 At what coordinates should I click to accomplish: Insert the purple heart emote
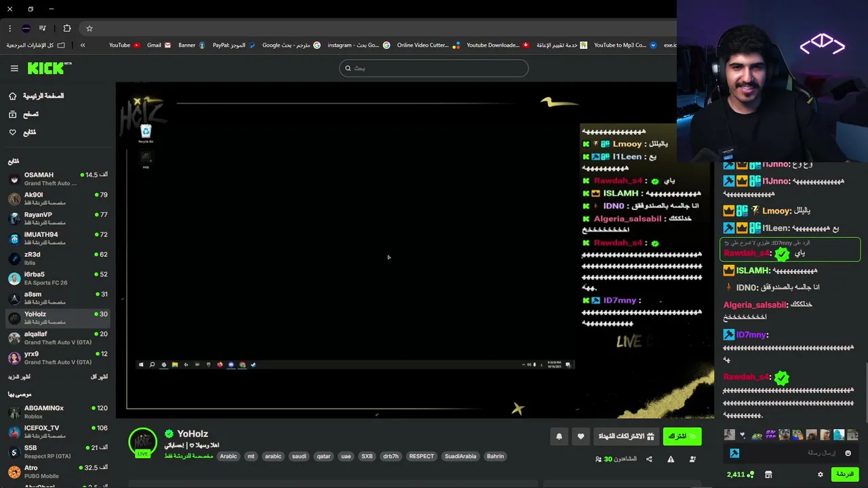pyautogui.click(x=743, y=435)
